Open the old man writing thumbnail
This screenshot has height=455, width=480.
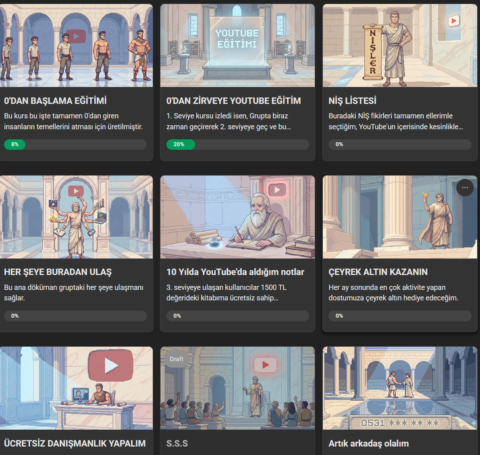point(237,217)
